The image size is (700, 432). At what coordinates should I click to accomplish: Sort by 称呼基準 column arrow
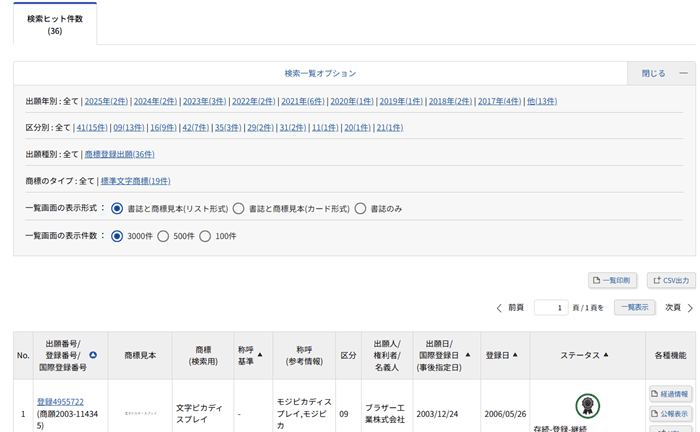click(261, 355)
